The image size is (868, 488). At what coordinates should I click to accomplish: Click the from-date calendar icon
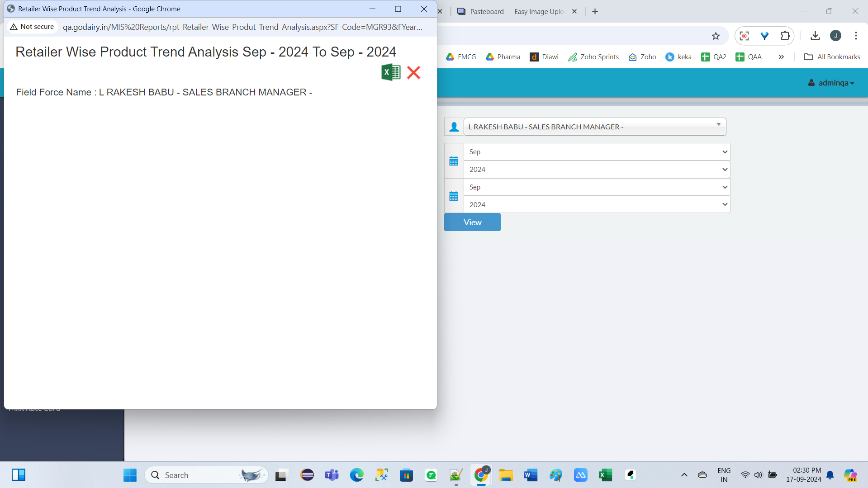click(x=454, y=161)
